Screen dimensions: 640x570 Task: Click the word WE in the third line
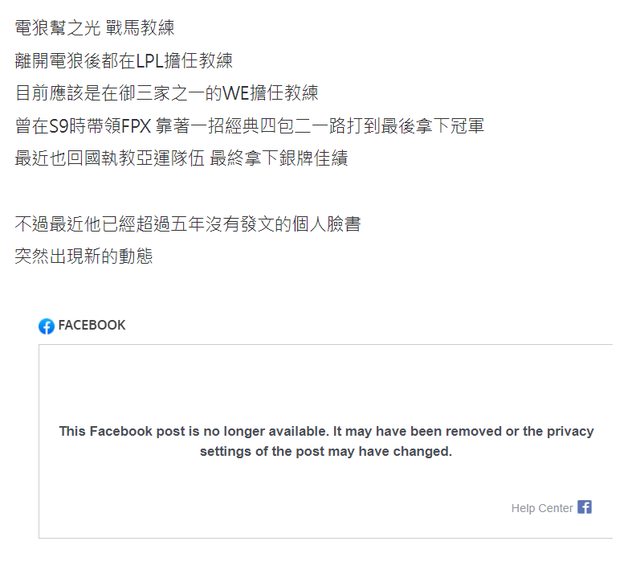(235, 94)
